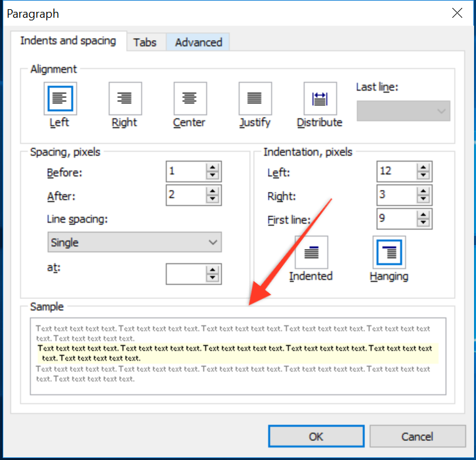The height and width of the screenshot is (460, 476).
Task: Open the Line spacing dropdown
Action: pyautogui.click(x=135, y=242)
